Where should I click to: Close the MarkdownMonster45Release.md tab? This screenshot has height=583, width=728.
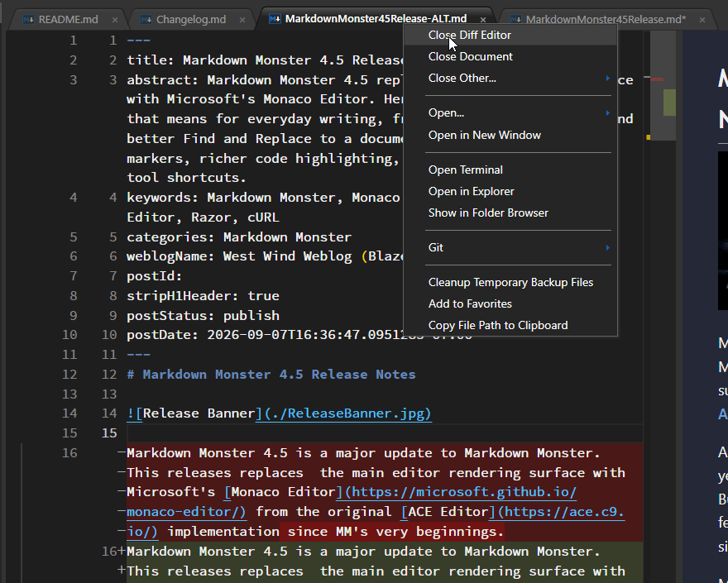[702, 20]
